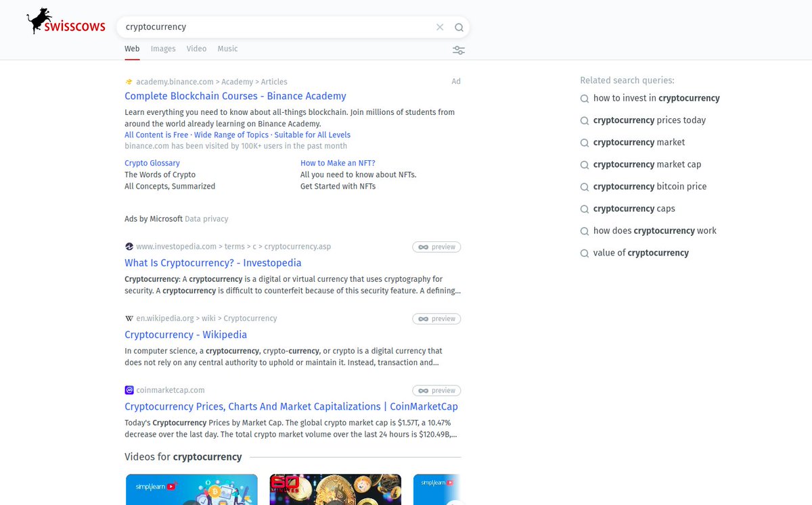Screen dimensions: 812x505
Task: Click 'All Content is Free' ad callout
Action: click(x=156, y=135)
